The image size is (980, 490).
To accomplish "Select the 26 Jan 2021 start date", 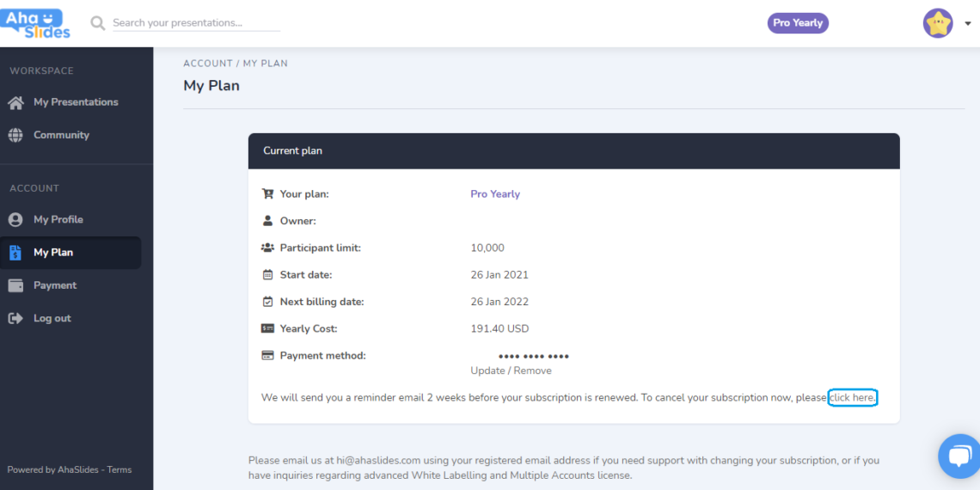I will point(499,275).
